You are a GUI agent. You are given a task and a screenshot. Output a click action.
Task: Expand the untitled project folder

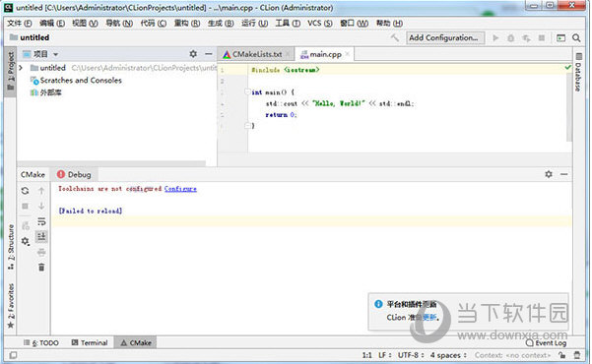[21, 68]
